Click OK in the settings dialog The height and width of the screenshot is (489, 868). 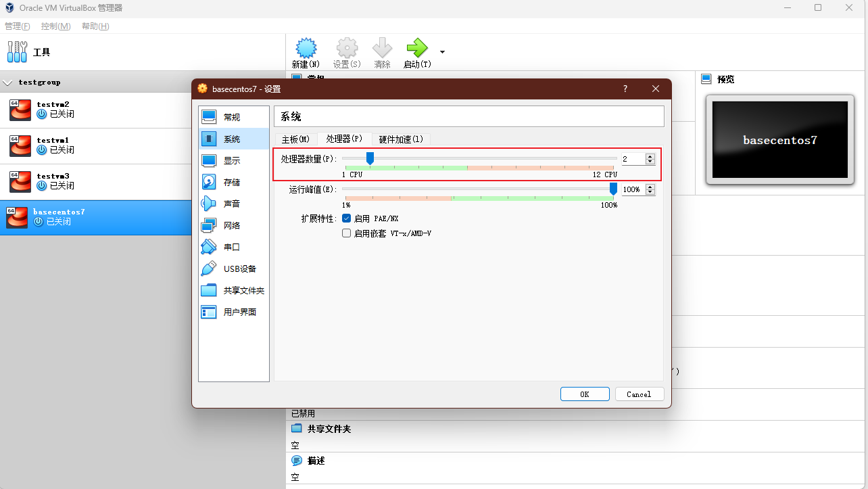(585, 394)
